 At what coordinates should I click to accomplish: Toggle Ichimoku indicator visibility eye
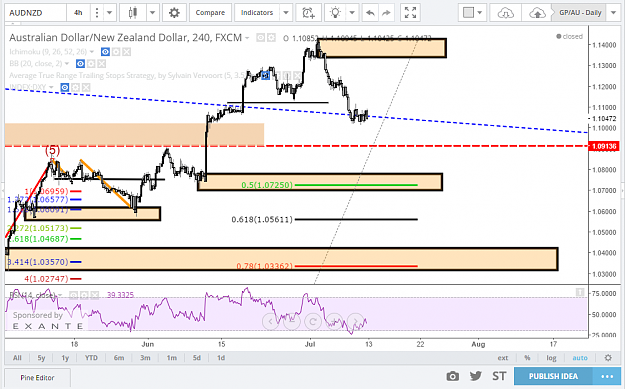[105, 52]
